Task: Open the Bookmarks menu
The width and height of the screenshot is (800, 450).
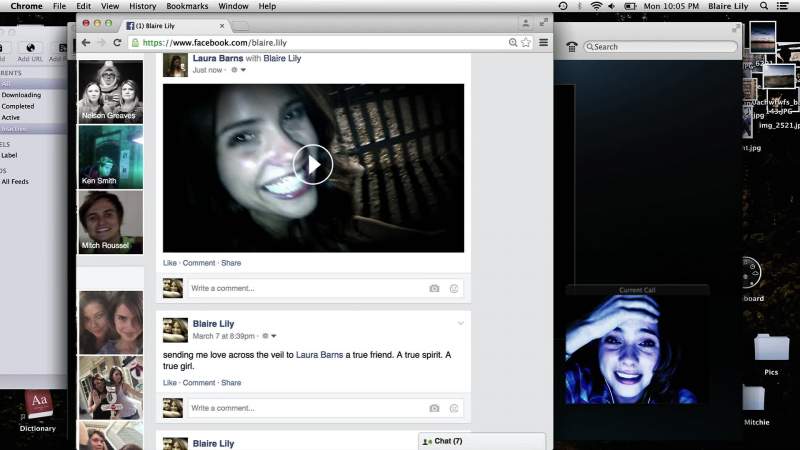Action: click(x=187, y=6)
